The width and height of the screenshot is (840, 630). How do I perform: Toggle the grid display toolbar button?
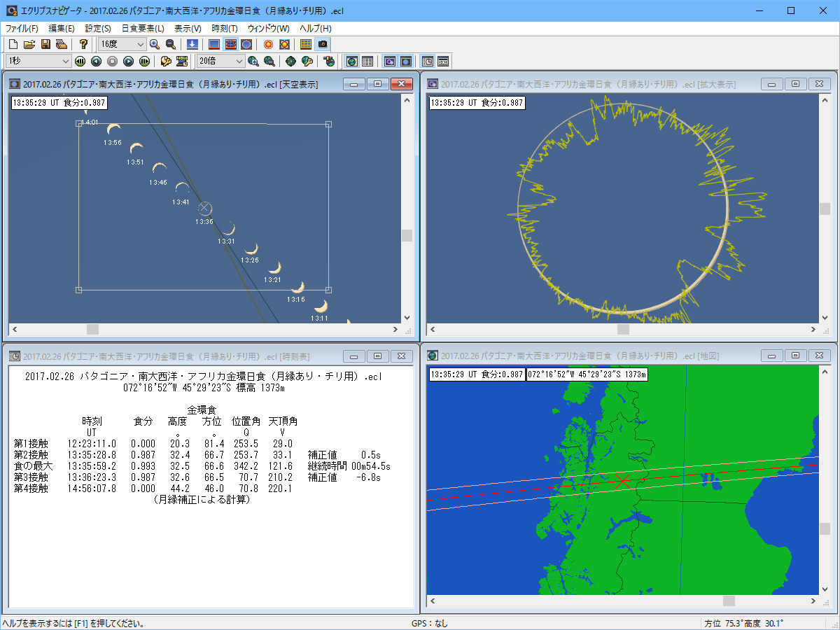306,44
